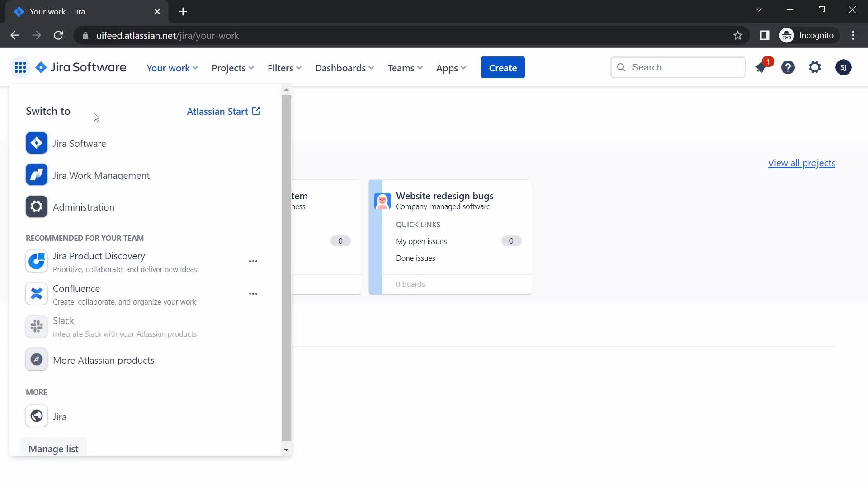Expand the Your work dropdown menu
868x488 pixels.
tap(172, 67)
